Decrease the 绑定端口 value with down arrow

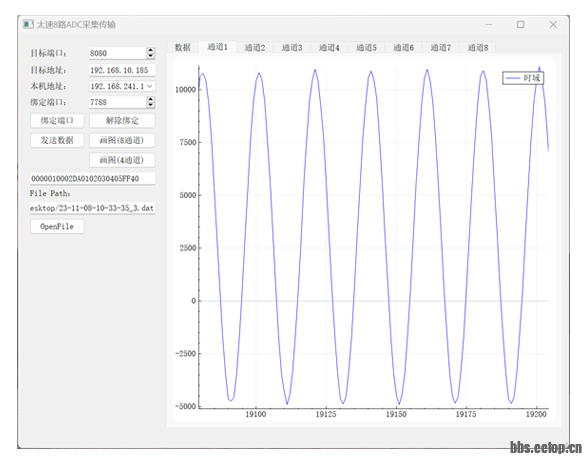pyautogui.click(x=150, y=104)
